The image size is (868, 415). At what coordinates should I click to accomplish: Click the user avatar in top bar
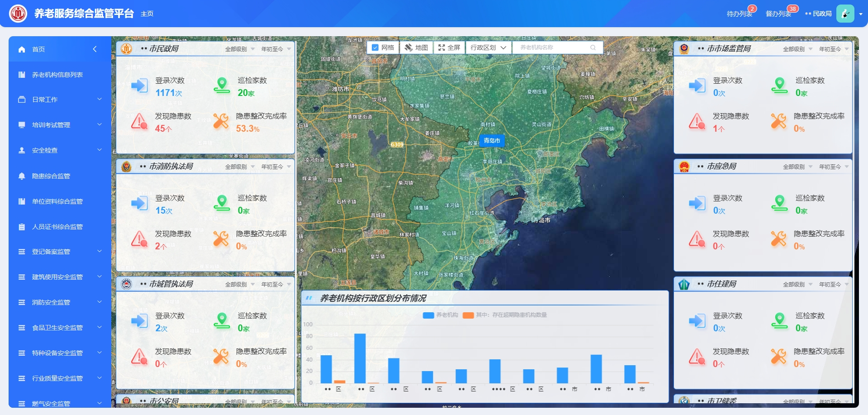845,14
